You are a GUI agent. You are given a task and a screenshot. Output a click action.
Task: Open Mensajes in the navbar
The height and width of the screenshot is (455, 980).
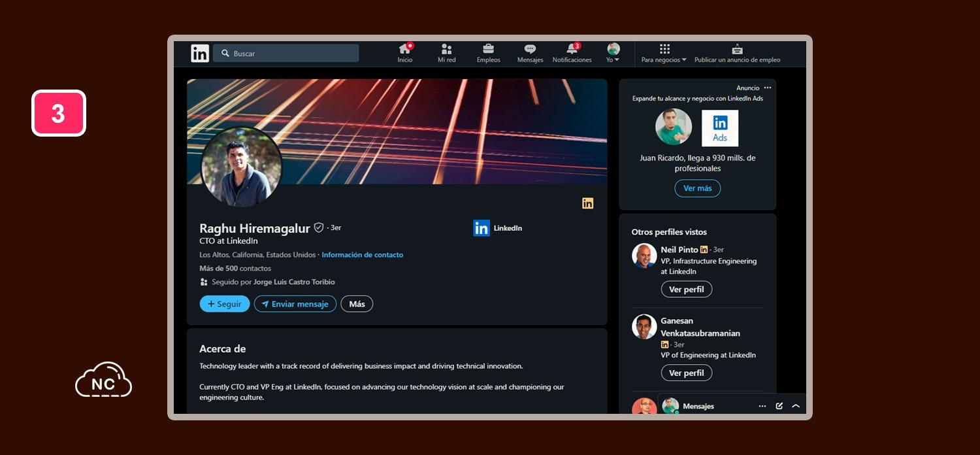click(530, 54)
